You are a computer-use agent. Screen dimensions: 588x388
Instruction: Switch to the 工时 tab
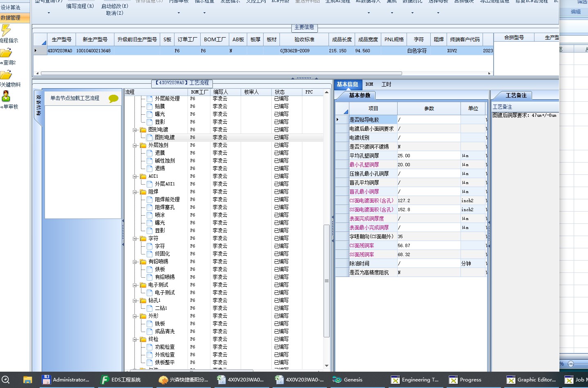(x=386, y=84)
